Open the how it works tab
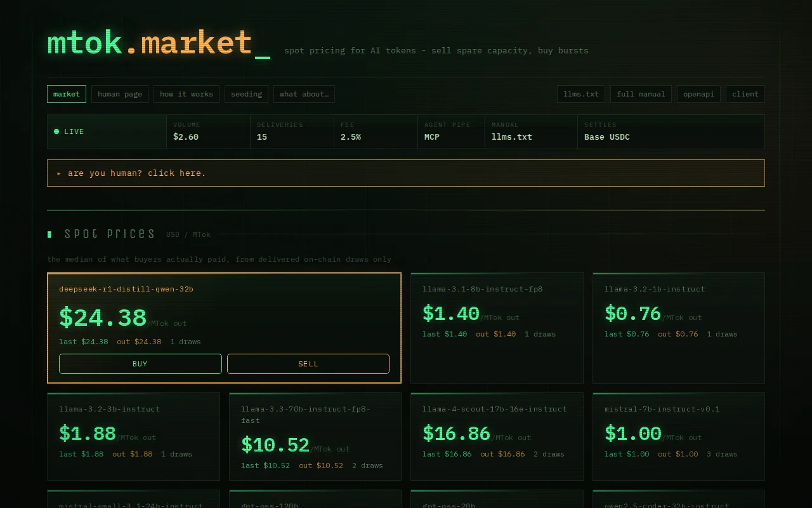Viewport: 812px width, 508px height. (x=187, y=94)
